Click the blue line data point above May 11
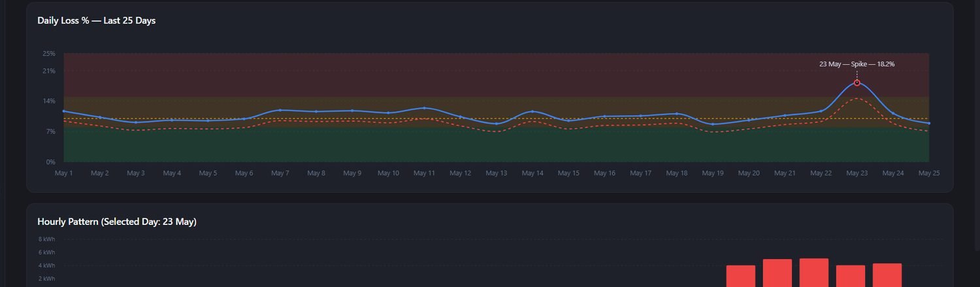This screenshot has height=287, width=980. pyautogui.click(x=424, y=108)
